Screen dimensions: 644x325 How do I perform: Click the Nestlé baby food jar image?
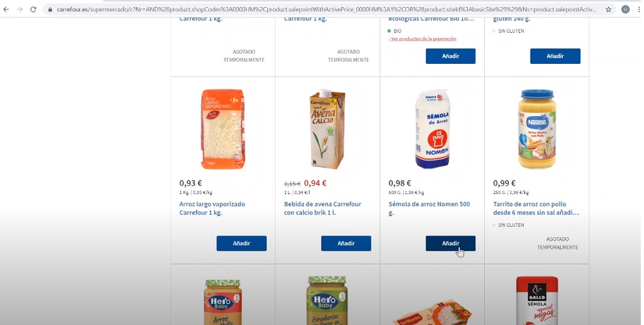(x=536, y=129)
